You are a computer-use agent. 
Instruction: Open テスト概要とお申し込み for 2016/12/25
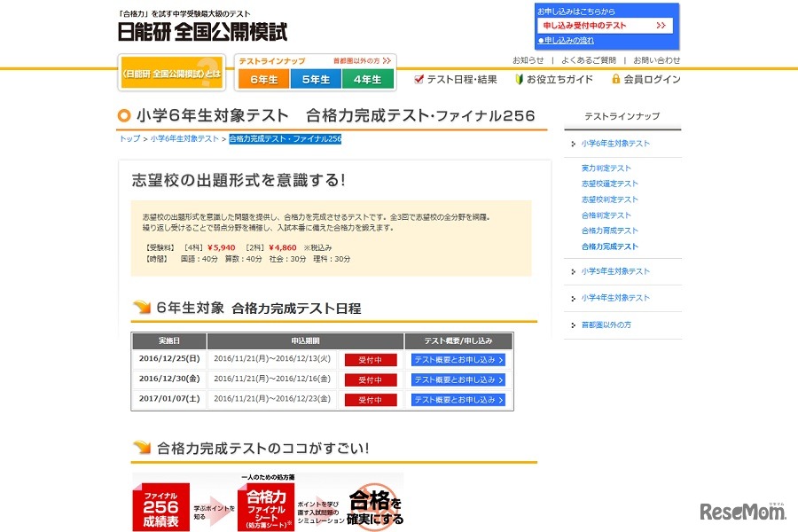[458, 360]
